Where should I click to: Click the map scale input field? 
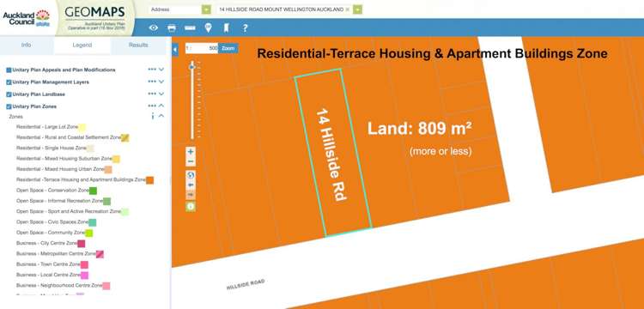click(x=202, y=48)
